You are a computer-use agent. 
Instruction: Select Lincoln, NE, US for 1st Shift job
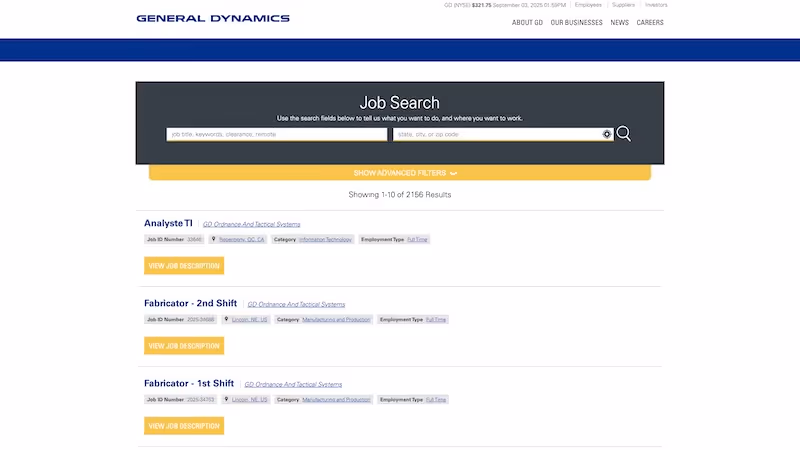coord(249,399)
